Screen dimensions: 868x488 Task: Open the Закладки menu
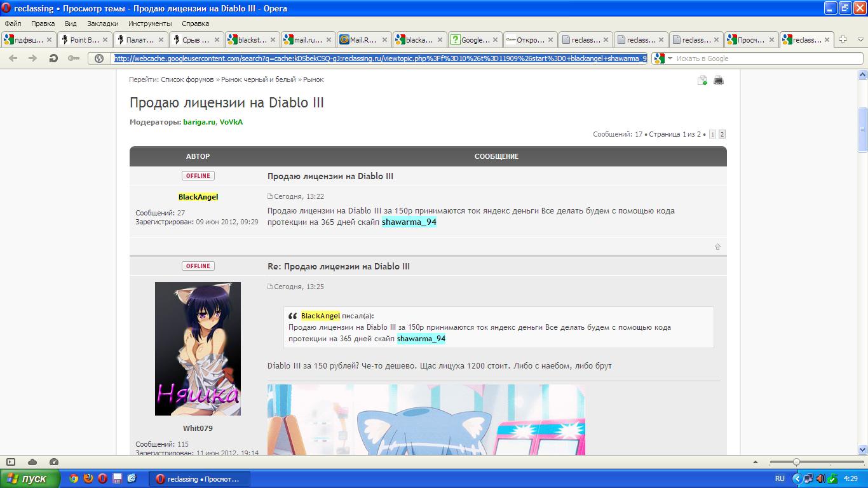pos(102,24)
